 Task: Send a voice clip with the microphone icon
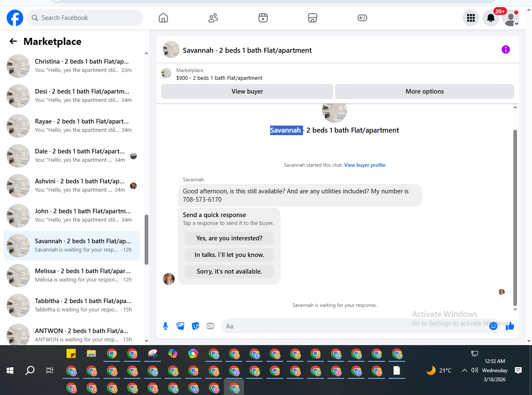point(165,326)
